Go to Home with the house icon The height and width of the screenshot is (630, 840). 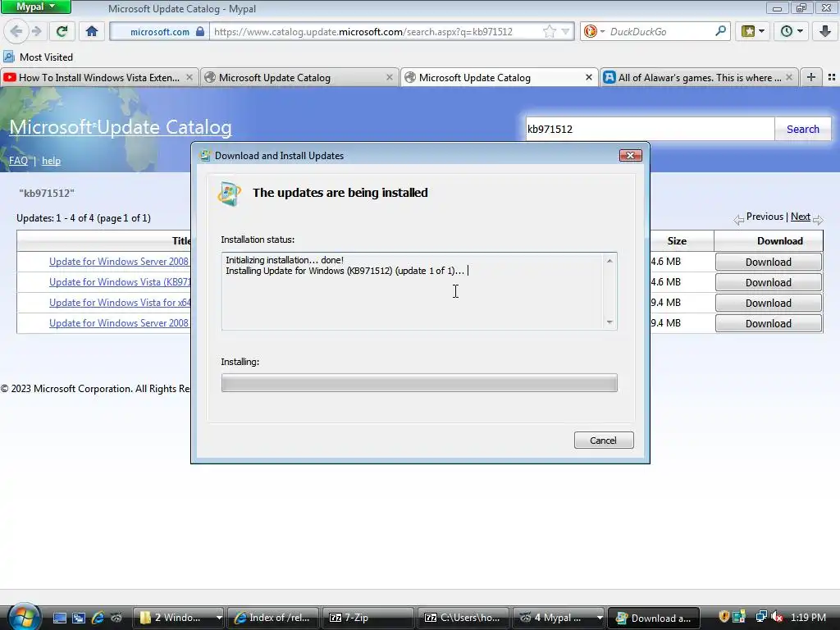92,31
